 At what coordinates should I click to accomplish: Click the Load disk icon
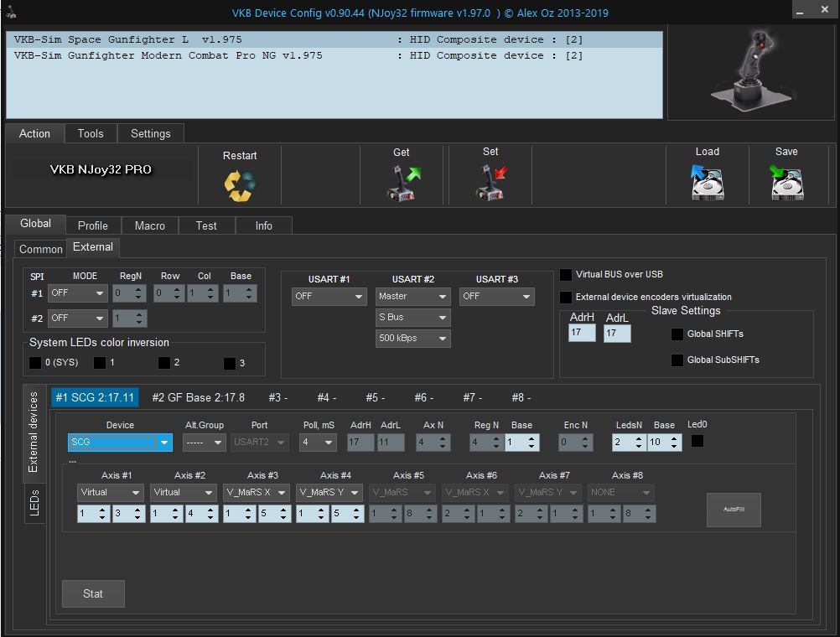click(x=707, y=182)
